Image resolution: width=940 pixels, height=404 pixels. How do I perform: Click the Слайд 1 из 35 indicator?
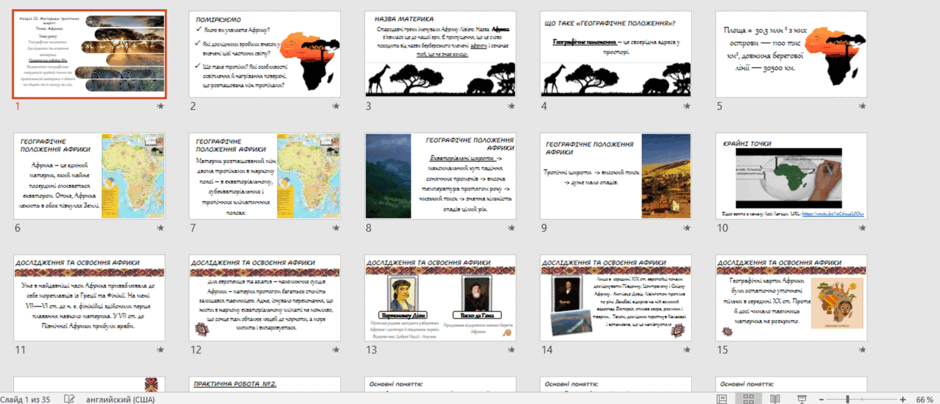click(x=29, y=399)
